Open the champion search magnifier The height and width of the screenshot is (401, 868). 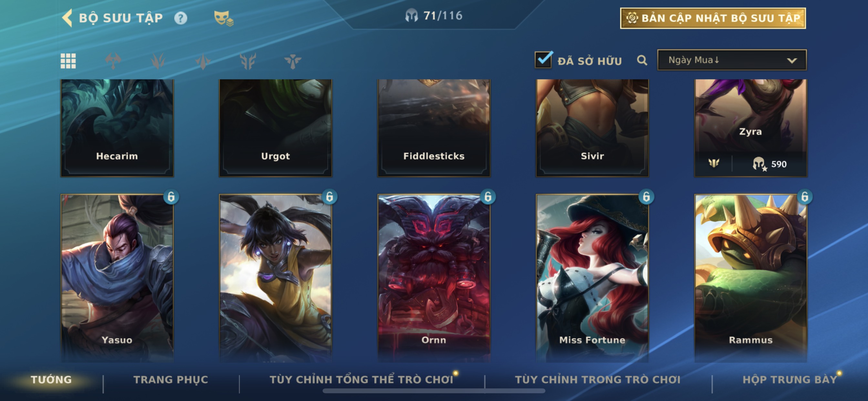pos(642,60)
